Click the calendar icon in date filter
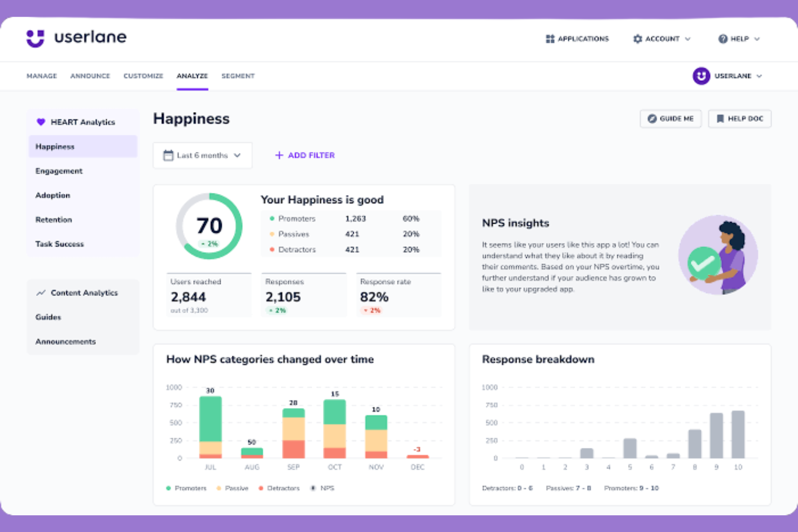The height and width of the screenshot is (532, 798). [168, 155]
